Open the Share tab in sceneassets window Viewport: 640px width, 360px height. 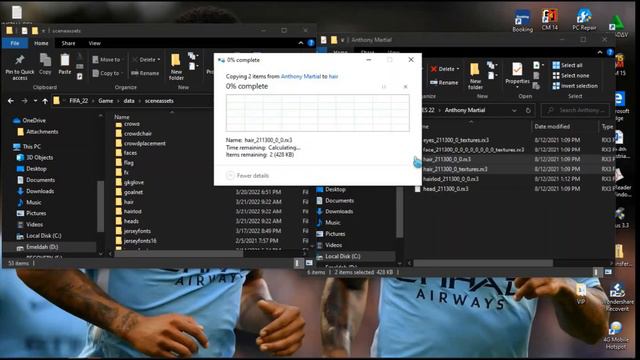point(68,43)
